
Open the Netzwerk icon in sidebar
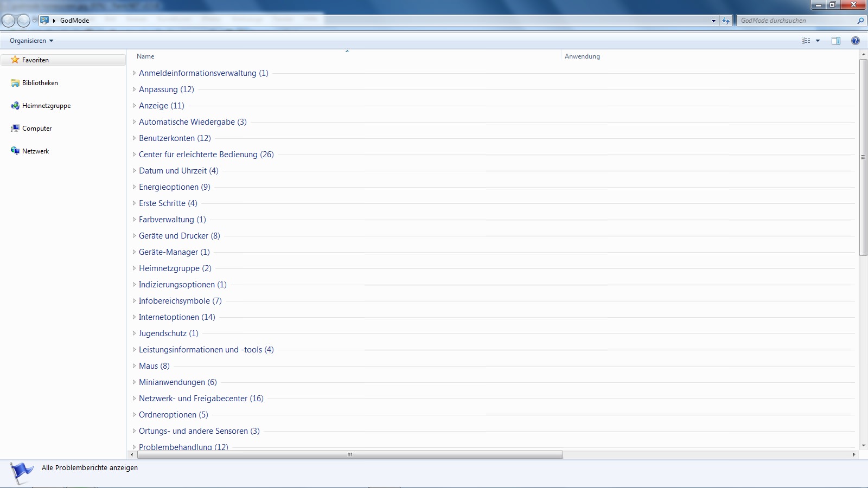coord(15,151)
